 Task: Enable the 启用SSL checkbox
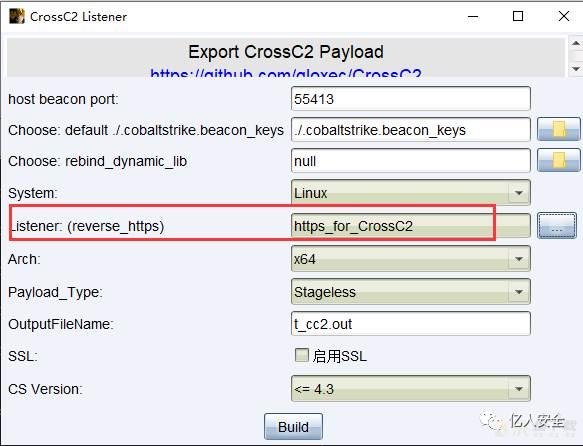pos(302,355)
